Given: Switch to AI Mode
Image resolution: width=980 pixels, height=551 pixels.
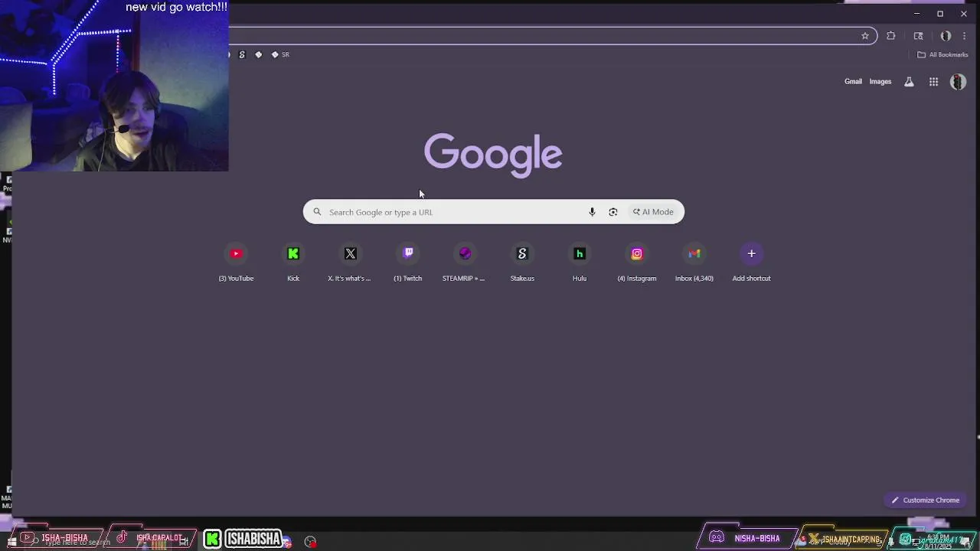Looking at the screenshot, I should click(653, 212).
